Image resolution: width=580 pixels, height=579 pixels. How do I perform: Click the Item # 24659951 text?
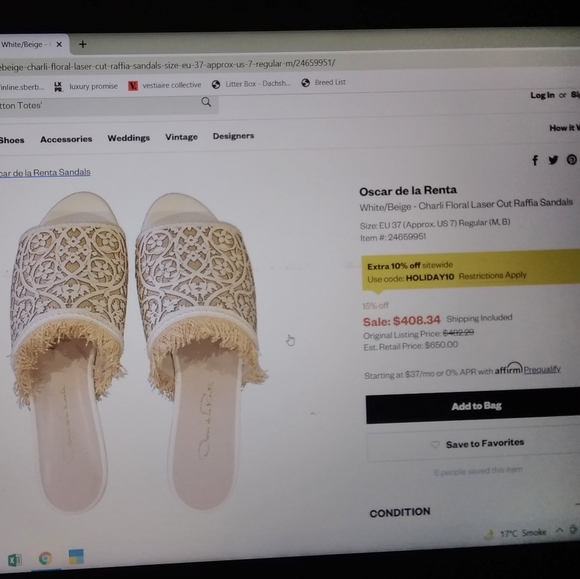[393, 237]
